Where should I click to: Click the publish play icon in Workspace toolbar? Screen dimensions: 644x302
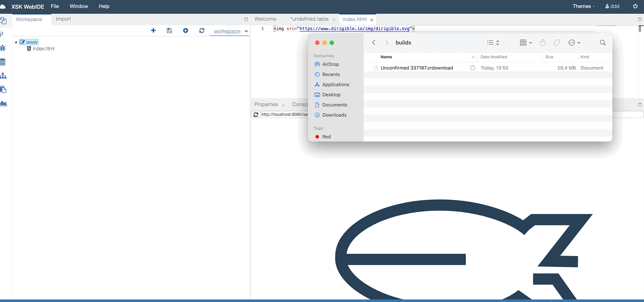(185, 31)
